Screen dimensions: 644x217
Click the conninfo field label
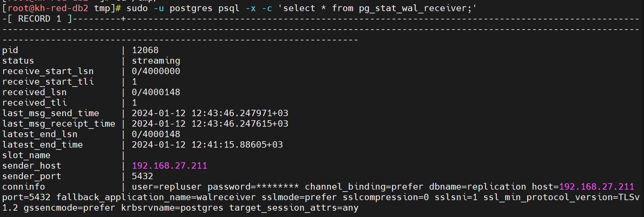24,187
